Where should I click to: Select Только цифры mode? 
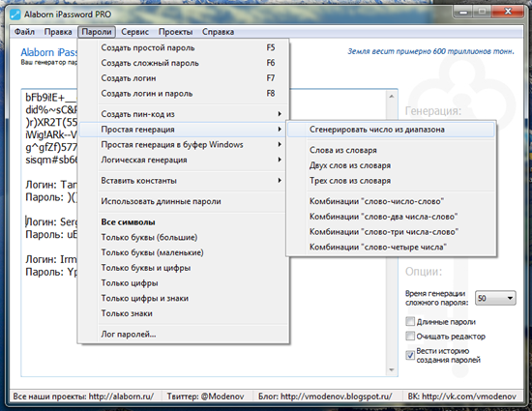184,283
